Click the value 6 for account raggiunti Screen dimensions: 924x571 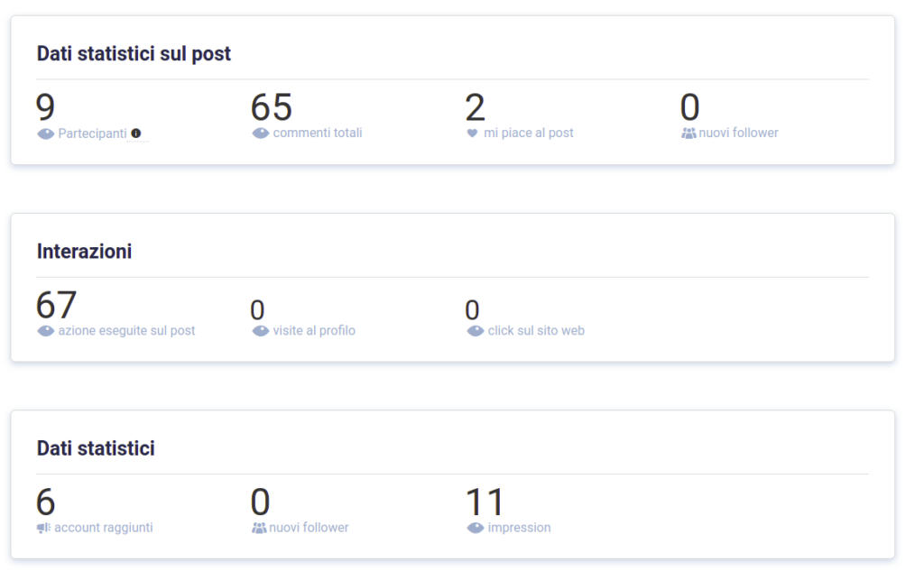point(45,502)
